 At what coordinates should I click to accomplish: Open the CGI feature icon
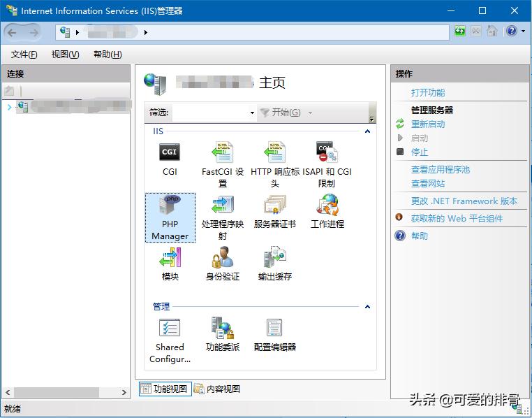(x=170, y=152)
